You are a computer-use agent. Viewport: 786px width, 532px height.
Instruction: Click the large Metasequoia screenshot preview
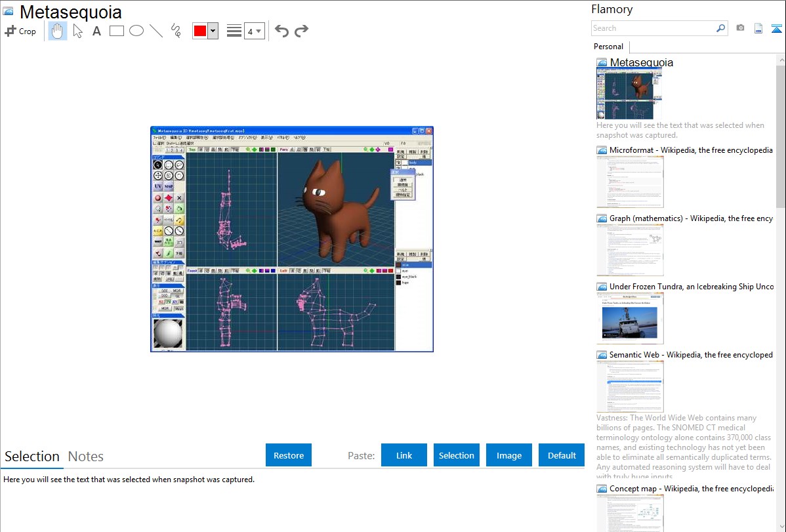[x=292, y=239]
